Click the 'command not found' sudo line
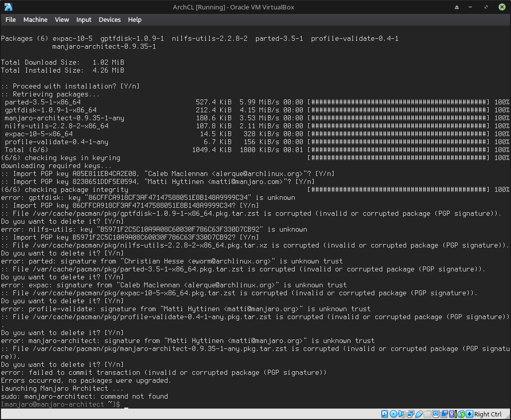The image size is (511, 420). click(85, 397)
